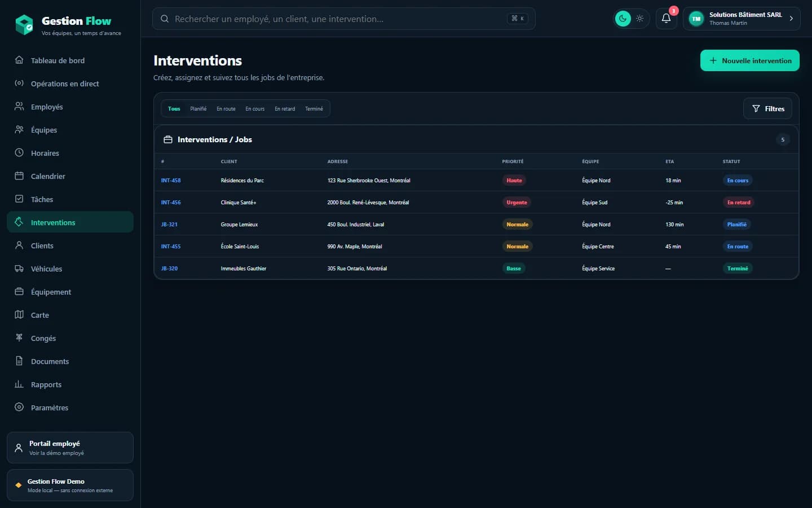Screen dimensions: 812x508
Task: Click the Équipement box icon
Action: pyautogui.click(x=19, y=291)
